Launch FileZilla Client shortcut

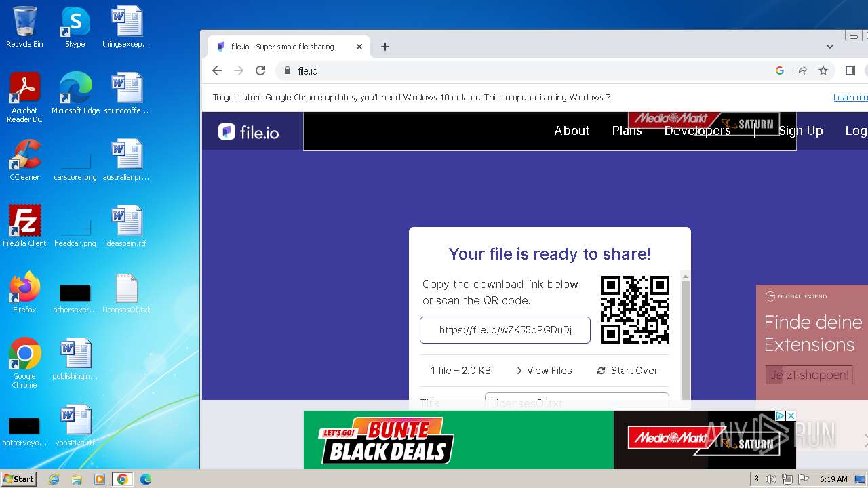point(24,226)
